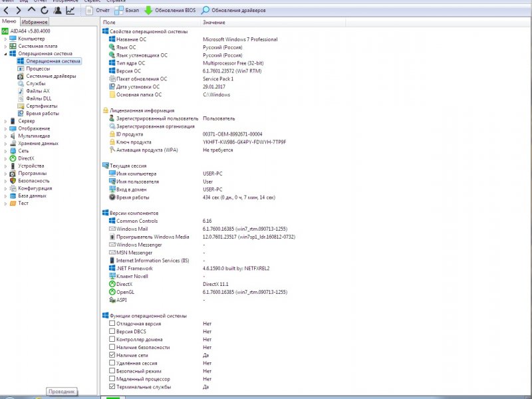
Task: Toggle the Контроллер домена checkbox
Action: point(112,339)
